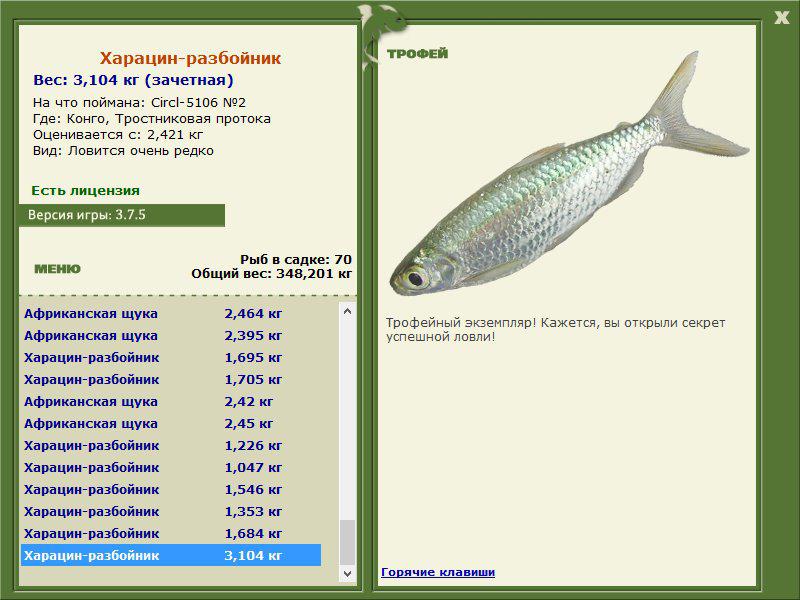Image resolution: width=800 pixels, height=600 pixels.
Task: Click the Версия игры: 3.7.5 bar
Action: pyautogui.click(x=121, y=215)
